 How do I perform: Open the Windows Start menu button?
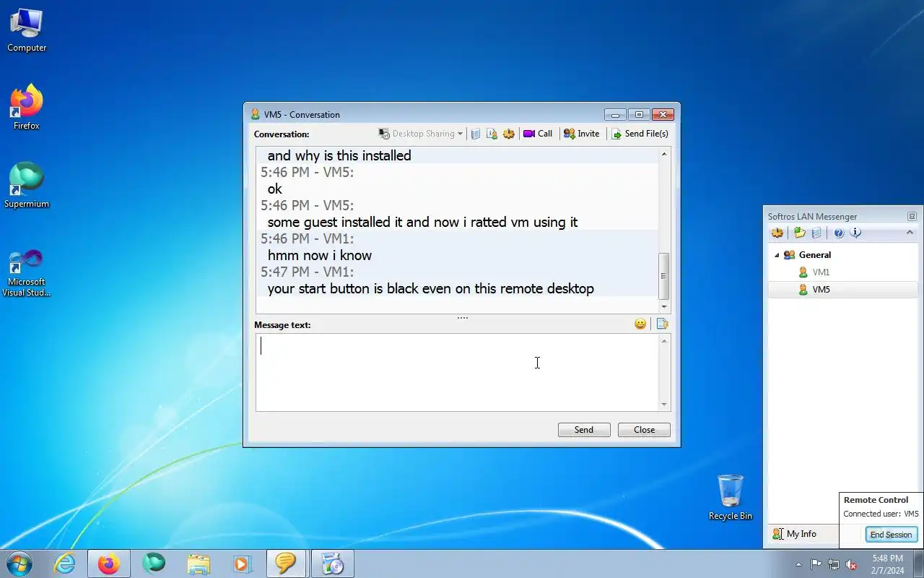[x=19, y=563]
